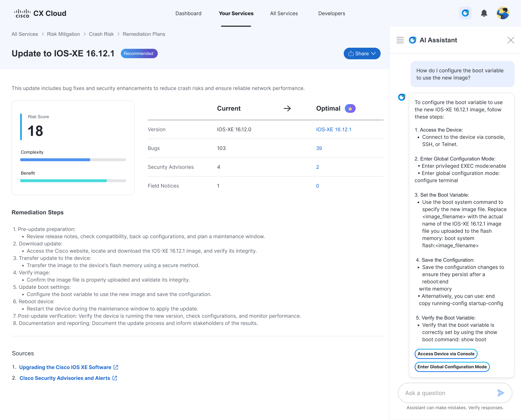Screen dimensions: 521x420
Task: Navigate to Risk Mitigation breadcrumb
Action: [x=63, y=34]
